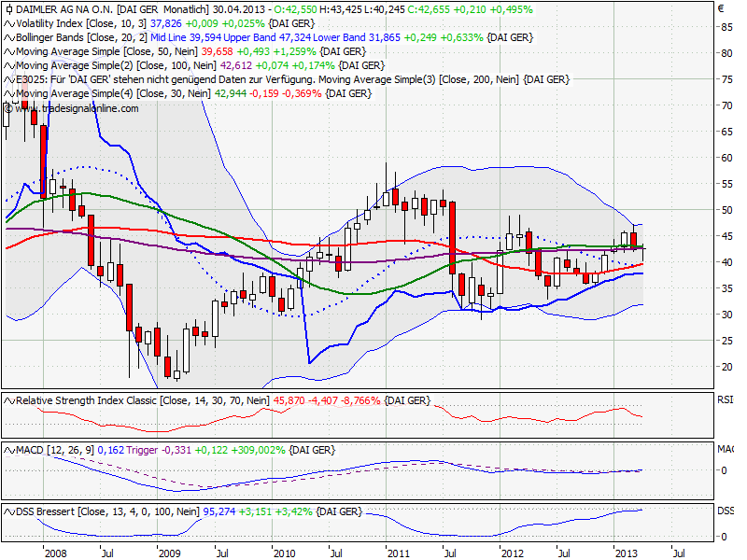Click the waveform icon before MACD indicator
The width and height of the screenshot is (747, 560).
tap(8, 450)
